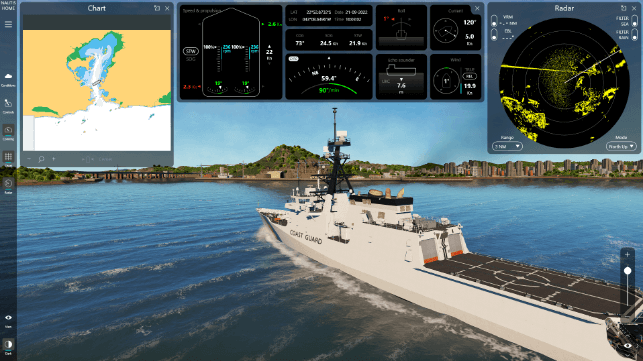Zoom in the chart with the plus button
643x361 pixels.
(x=54, y=159)
